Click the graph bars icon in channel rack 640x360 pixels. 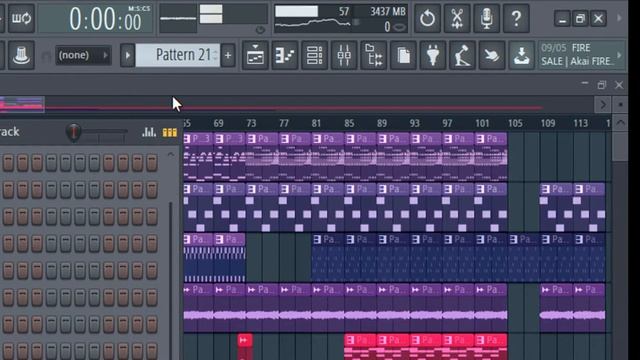149,132
